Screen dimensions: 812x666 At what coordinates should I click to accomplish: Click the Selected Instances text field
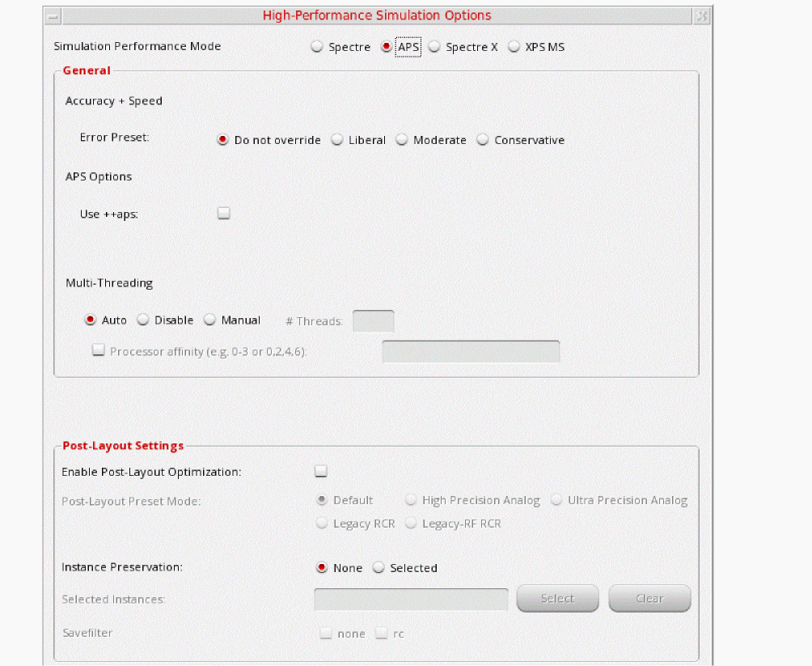coord(411,599)
